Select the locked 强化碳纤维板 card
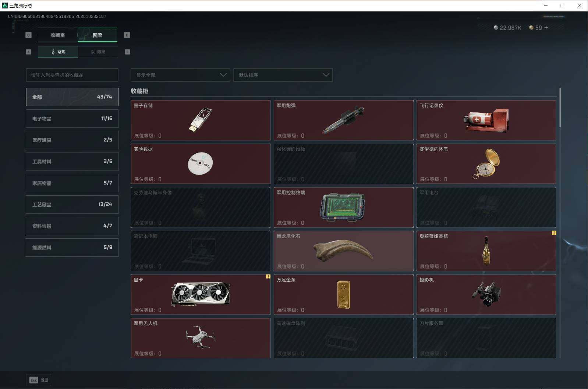 (x=343, y=164)
